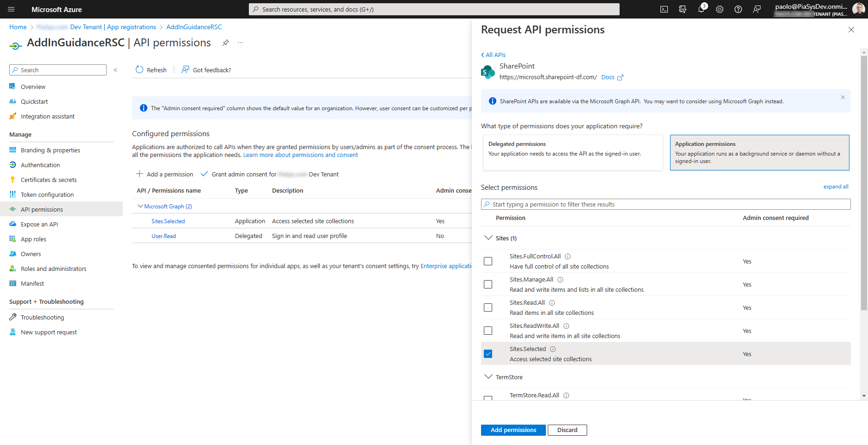
Task: Uncheck the Sites.Selected permission
Action: click(488, 353)
